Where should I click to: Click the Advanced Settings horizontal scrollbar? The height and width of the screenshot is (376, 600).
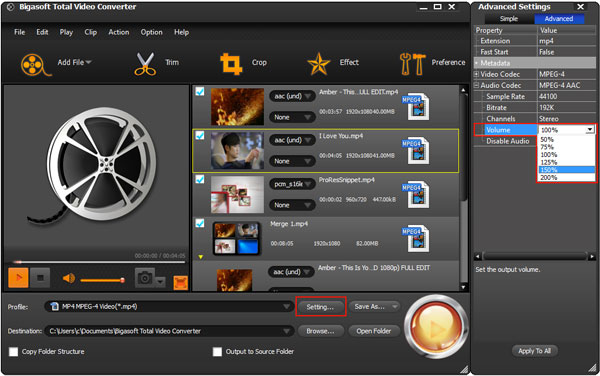(535, 256)
